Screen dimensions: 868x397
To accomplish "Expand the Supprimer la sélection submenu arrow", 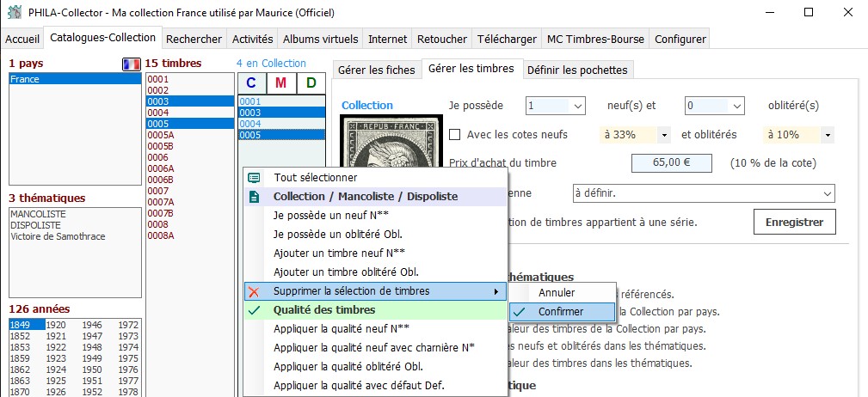I will click(x=496, y=291).
